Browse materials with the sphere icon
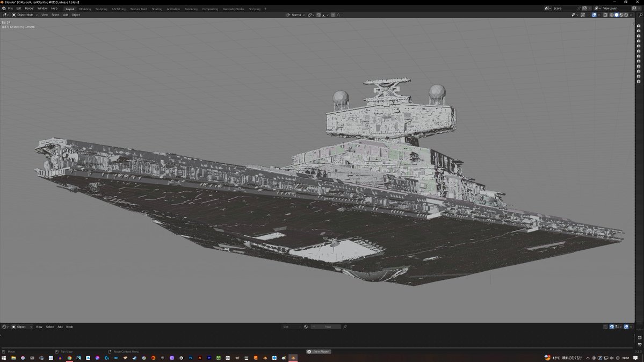Image resolution: width=644 pixels, height=362 pixels. point(306,327)
